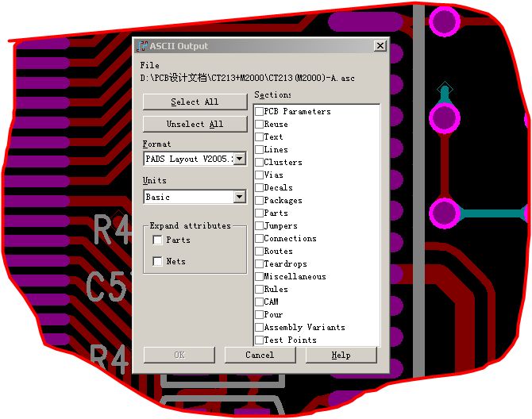Check the Parts section in list

[259, 213]
